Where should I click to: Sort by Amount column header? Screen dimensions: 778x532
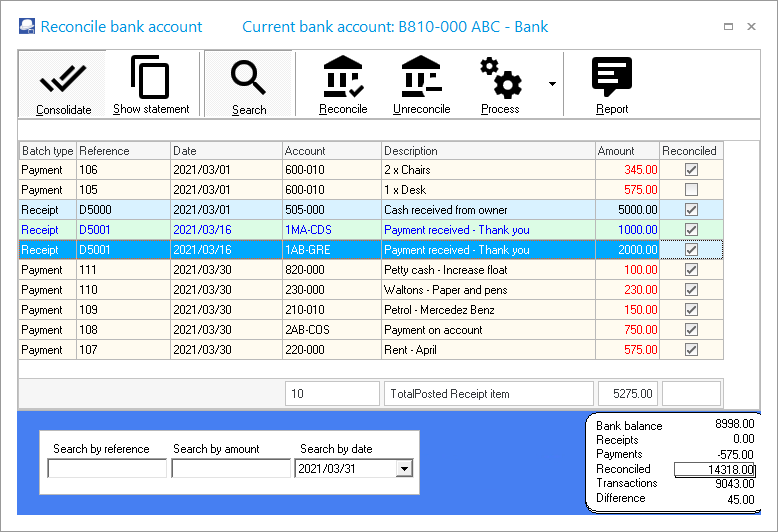click(627, 151)
